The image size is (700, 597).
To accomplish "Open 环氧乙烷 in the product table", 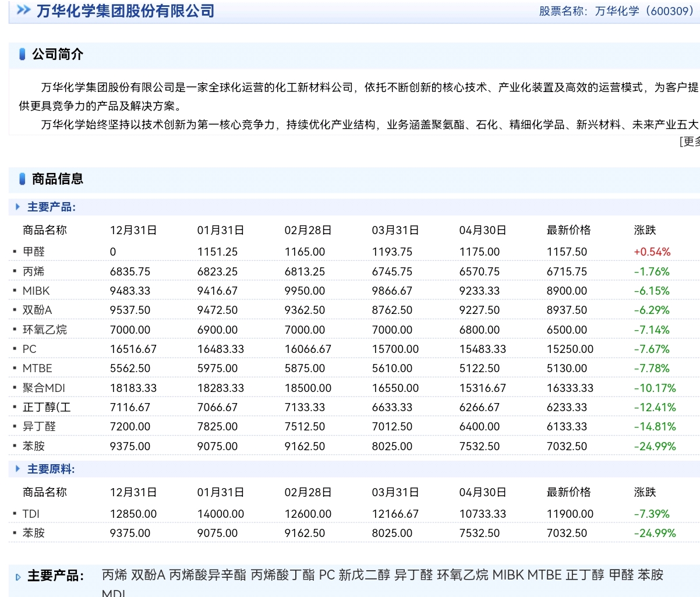I will (x=45, y=330).
